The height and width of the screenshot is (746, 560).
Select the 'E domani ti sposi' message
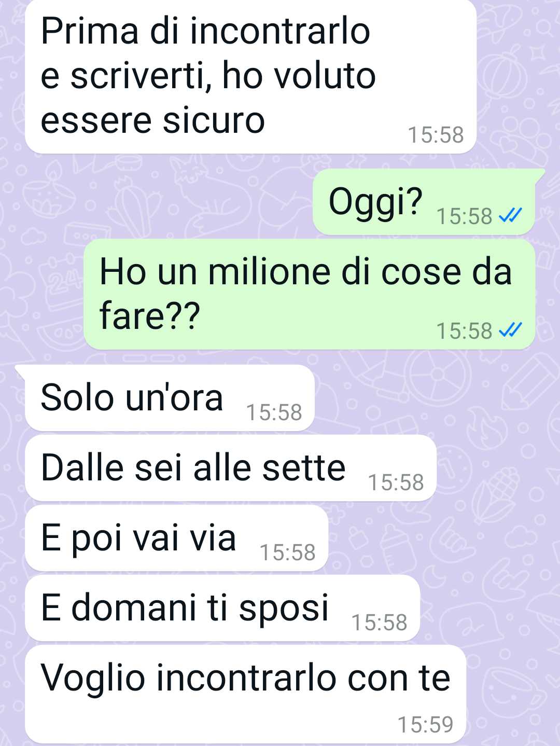[x=222, y=608]
